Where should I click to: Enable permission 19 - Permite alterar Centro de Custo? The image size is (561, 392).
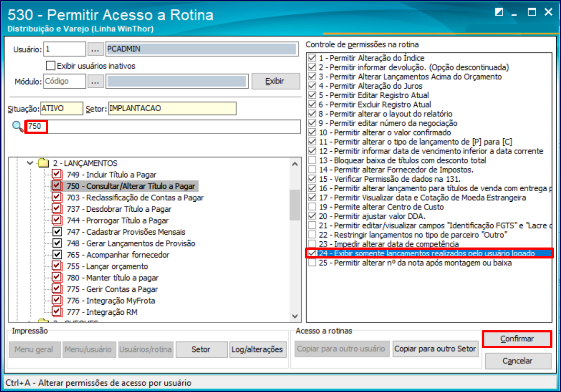(x=312, y=207)
